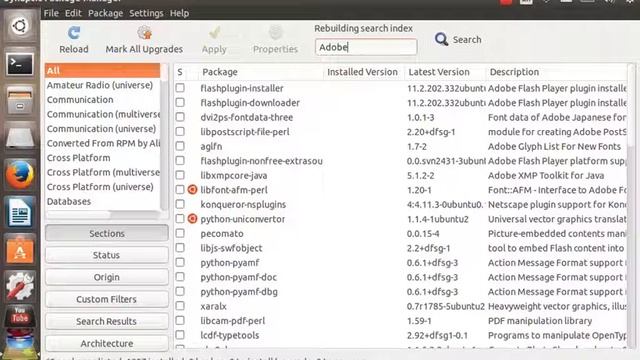Sort by Latest Version column header
640x360 pixels.
[x=445, y=72]
